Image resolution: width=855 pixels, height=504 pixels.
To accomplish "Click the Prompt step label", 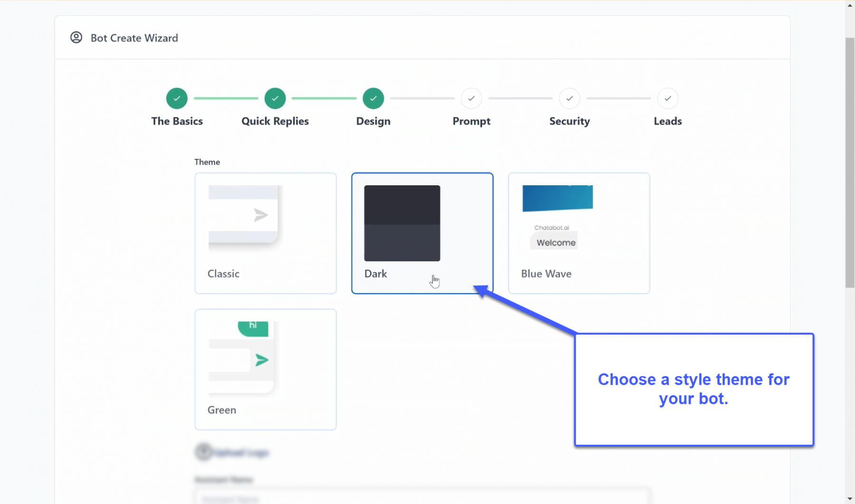I will tap(471, 121).
